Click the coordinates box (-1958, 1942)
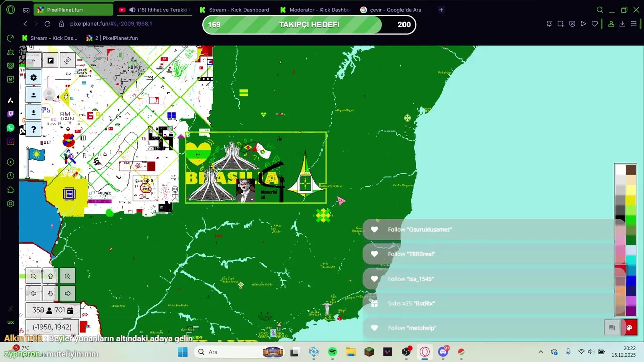 (52, 327)
